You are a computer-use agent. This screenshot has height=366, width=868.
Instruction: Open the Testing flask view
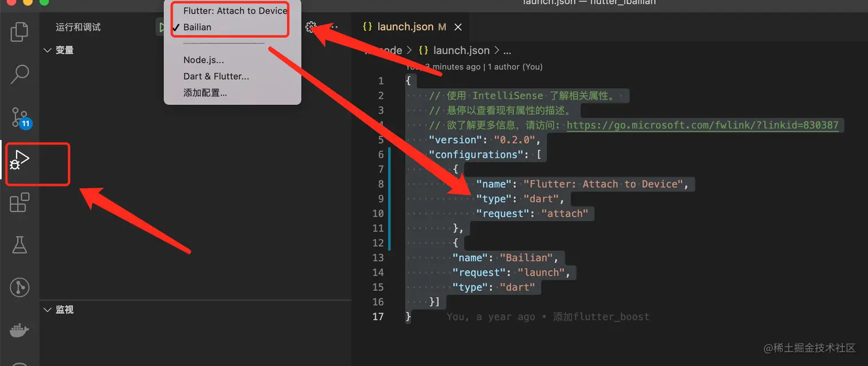coord(20,245)
